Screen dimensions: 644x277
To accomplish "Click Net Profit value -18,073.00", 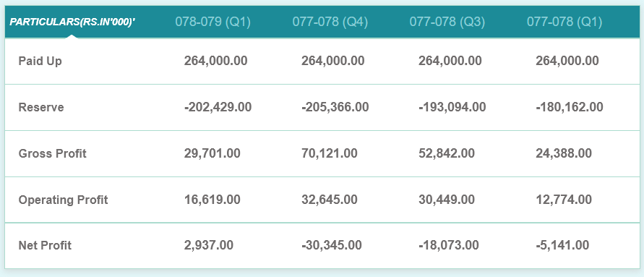I will tap(449, 245).
